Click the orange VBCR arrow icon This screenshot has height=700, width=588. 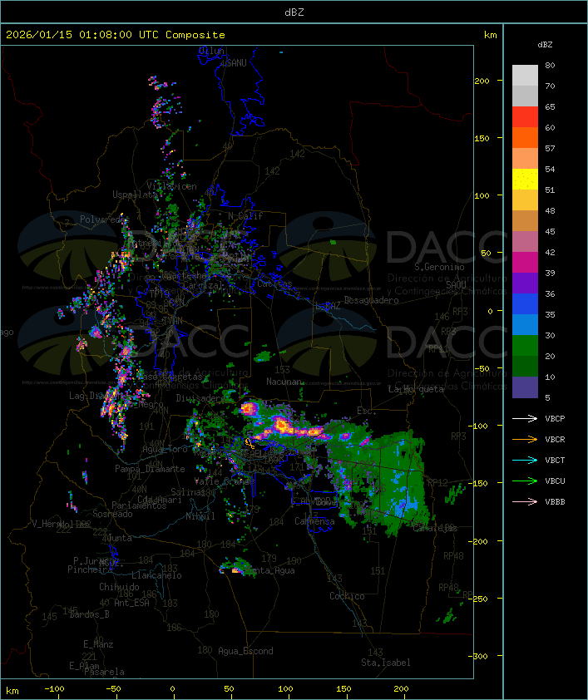[x=525, y=439]
